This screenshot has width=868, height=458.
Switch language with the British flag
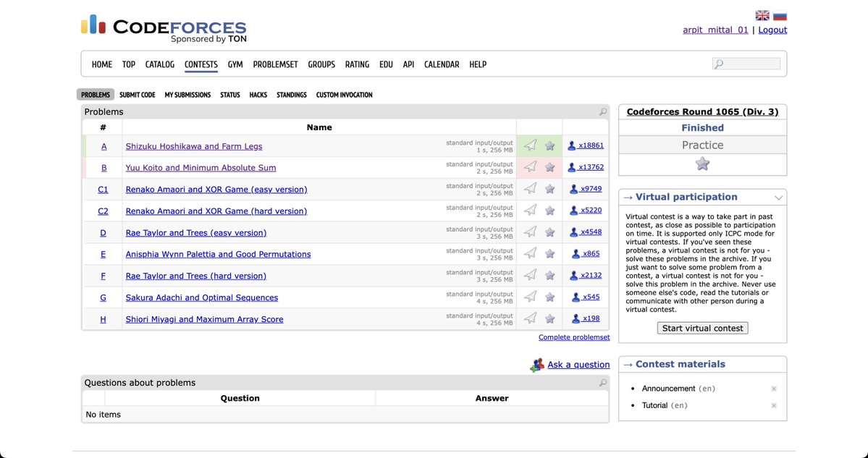762,15
